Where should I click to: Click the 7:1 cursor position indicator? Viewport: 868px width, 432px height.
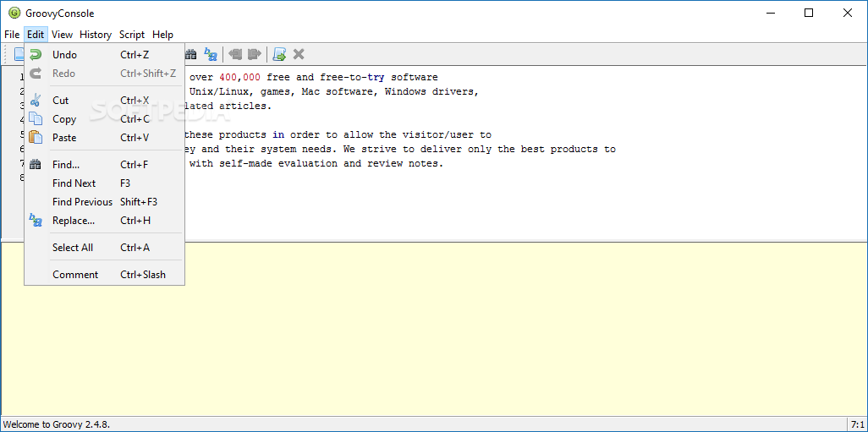856,424
